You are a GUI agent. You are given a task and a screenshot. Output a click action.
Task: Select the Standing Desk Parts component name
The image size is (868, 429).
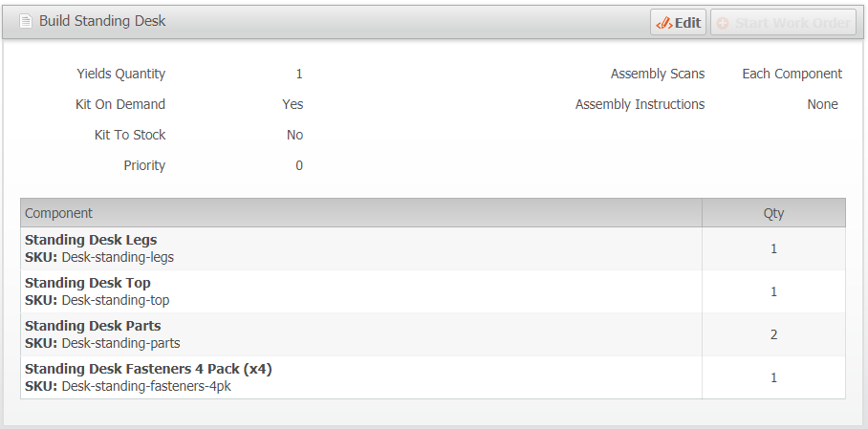pyautogui.click(x=93, y=326)
